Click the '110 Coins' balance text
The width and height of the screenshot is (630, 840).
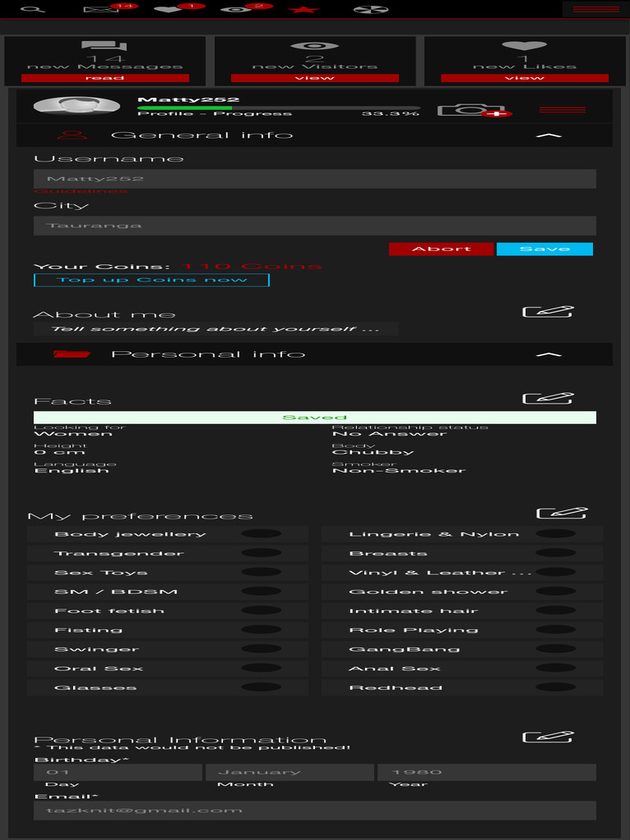click(251, 267)
